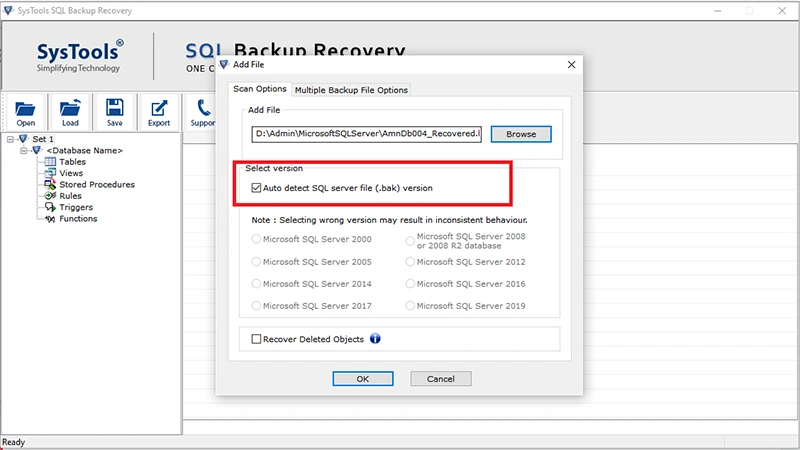Select the Stored Procedures node icon
This screenshot has width=800, height=450.
[50, 184]
